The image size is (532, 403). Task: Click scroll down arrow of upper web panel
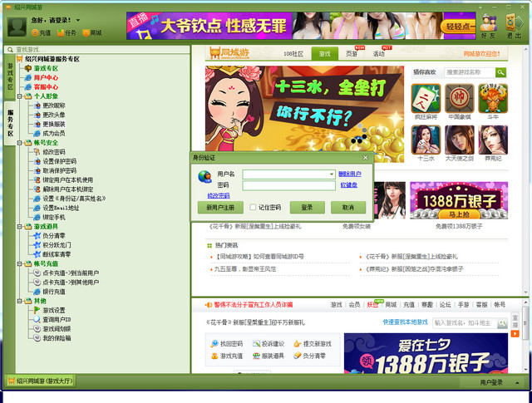tap(525, 292)
